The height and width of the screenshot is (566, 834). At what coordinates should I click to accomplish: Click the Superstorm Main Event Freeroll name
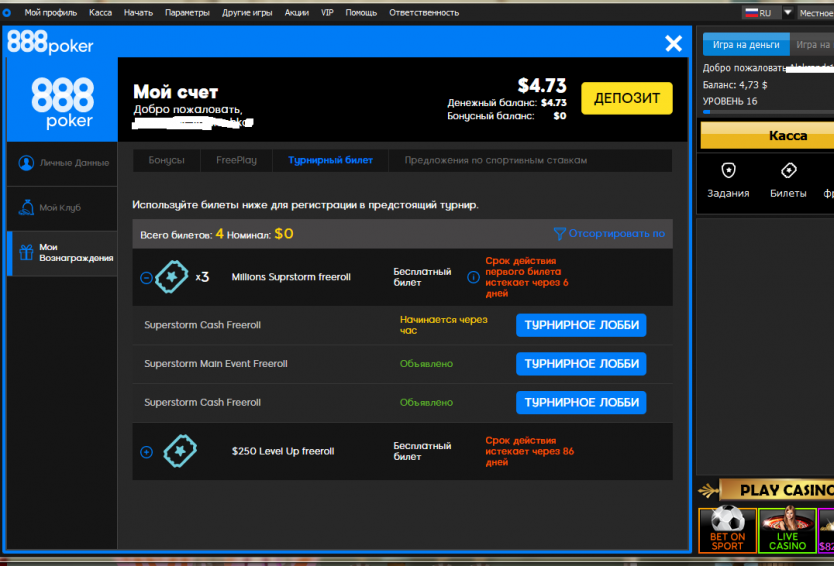click(215, 364)
